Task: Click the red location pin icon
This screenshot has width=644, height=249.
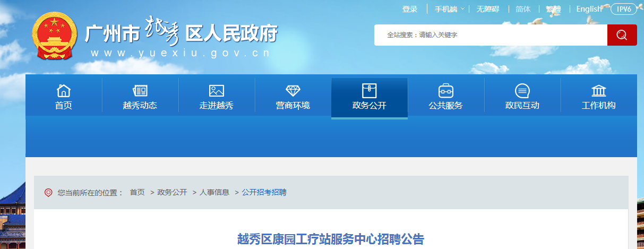Action: tap(48, 192)
